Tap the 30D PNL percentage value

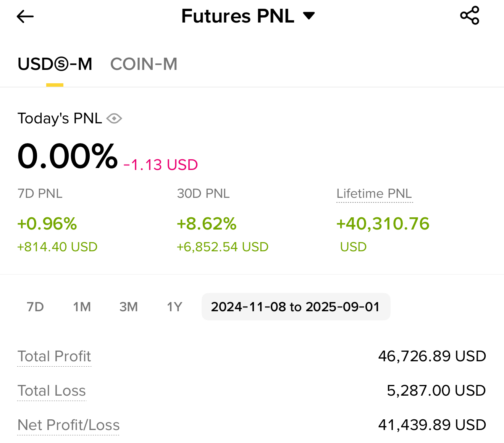pos(207,224)
